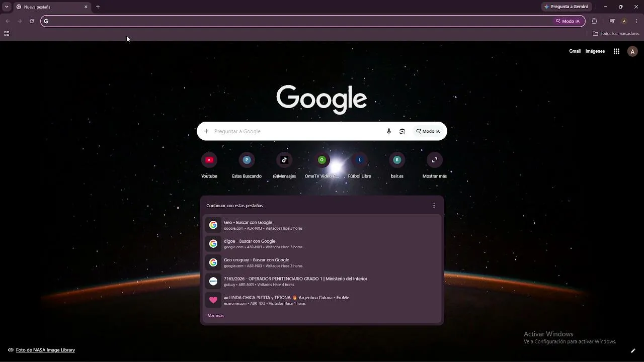Viewport: 644px width, 362px height.
Task: Close the Nueva pestaña tab
Action: pos(86,7)
